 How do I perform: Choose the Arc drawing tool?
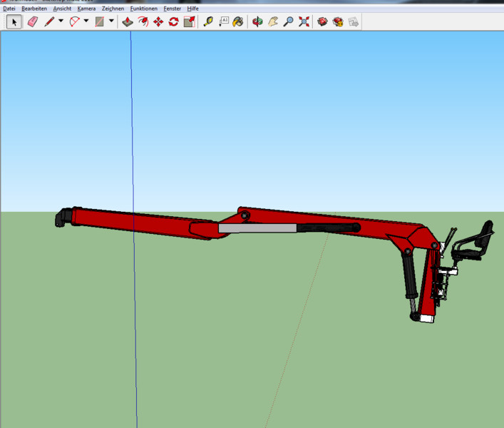(74, 21)
